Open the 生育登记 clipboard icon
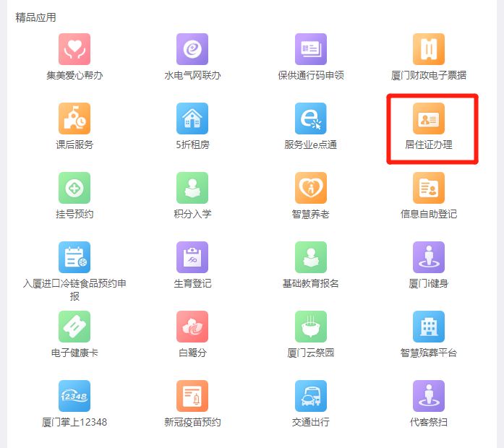Screen dimensions: 504x448 [x=192, y=257]
